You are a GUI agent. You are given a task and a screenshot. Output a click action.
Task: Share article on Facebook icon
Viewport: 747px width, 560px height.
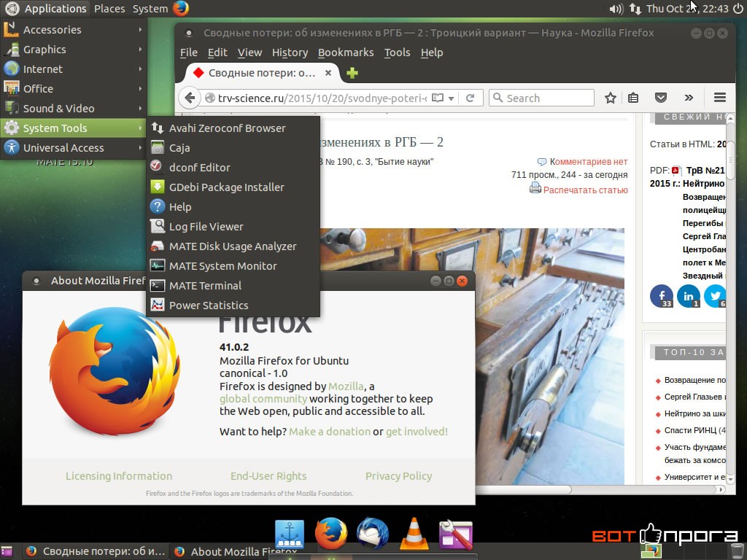(662, 296)
